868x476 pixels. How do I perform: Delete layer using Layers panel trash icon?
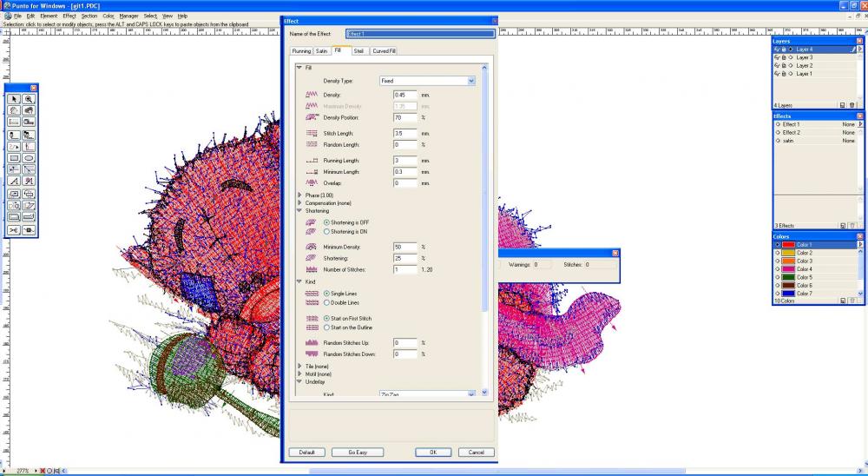point(852,104)
